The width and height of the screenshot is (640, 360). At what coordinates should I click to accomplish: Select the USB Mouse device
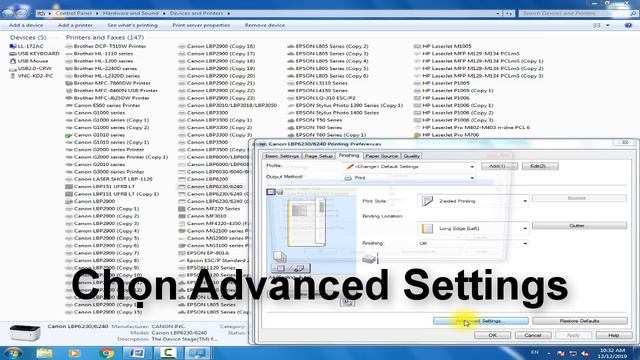(x=29, y=61)
